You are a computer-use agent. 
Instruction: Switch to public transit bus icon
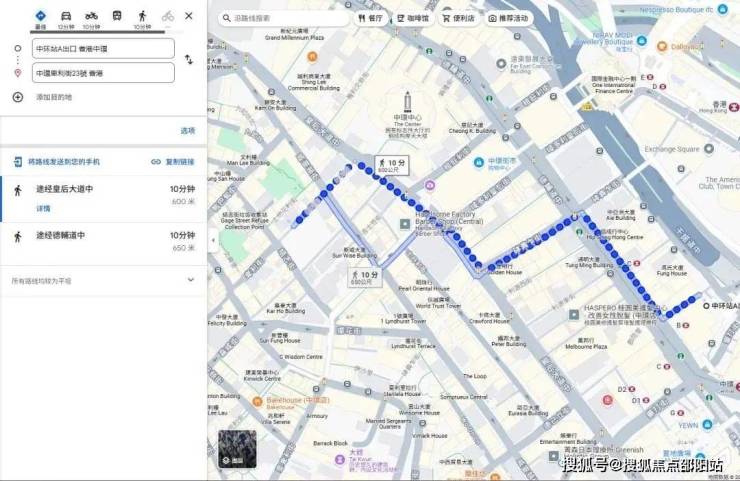coord(117,16)
